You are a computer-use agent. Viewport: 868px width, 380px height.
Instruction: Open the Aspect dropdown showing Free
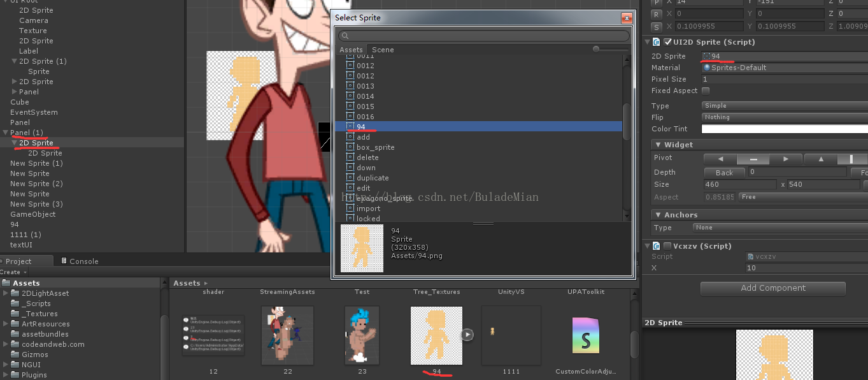pyautogui.click(x=803, y=197)
